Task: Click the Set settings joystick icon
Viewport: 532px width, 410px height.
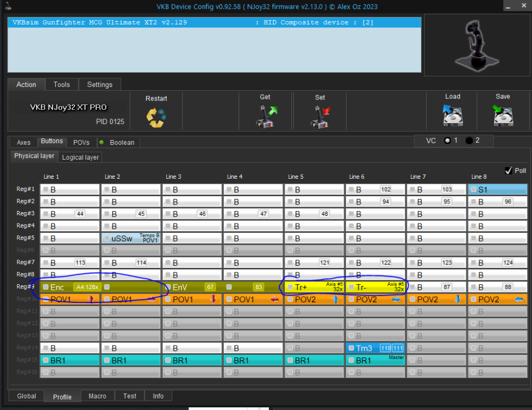Action: point(320,116)
